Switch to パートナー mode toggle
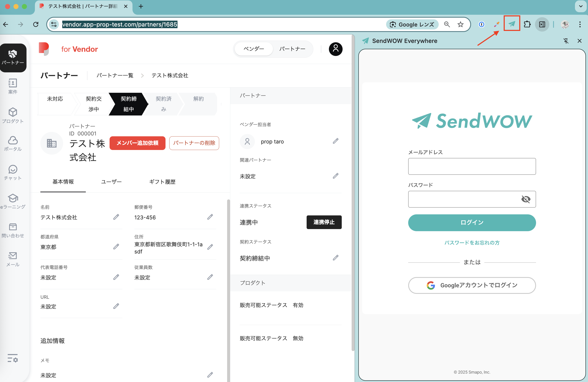The image size is (588, 382). 292,49
